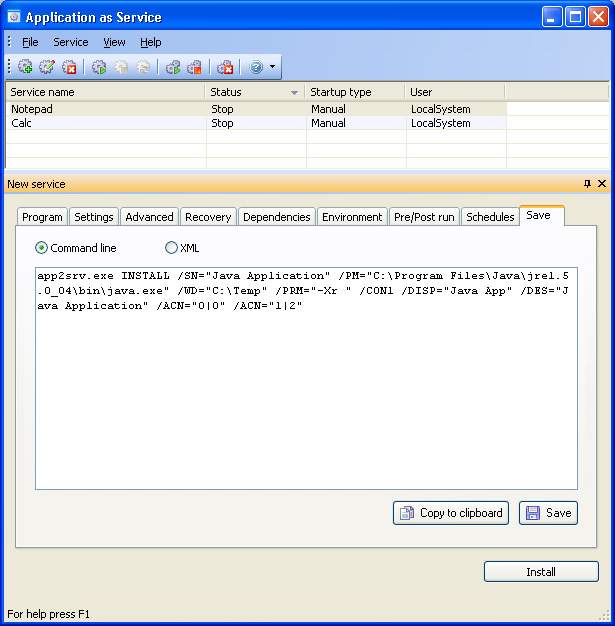Click the Save button with floppy icon
The image size is (615, 626).
coord(548,513)
